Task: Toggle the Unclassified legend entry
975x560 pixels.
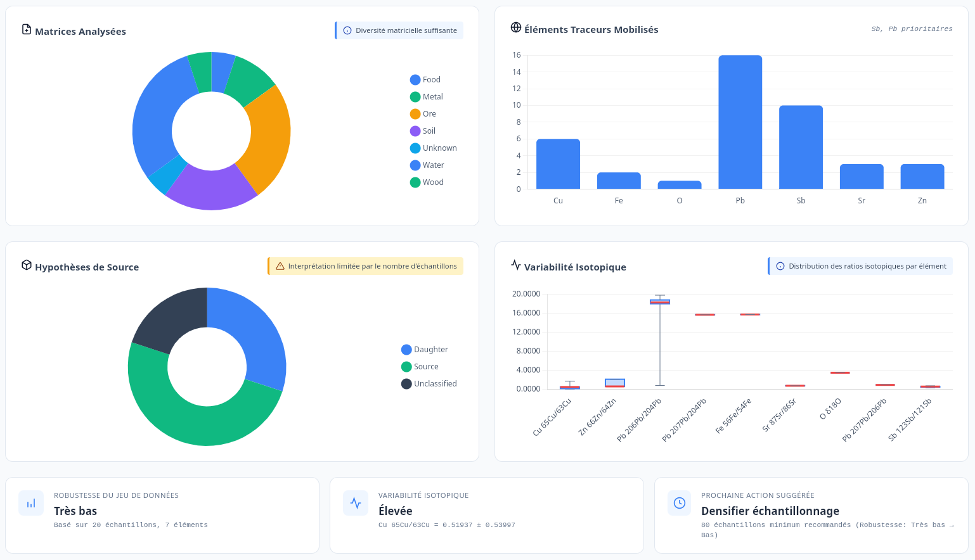Action: coord(430,383)
